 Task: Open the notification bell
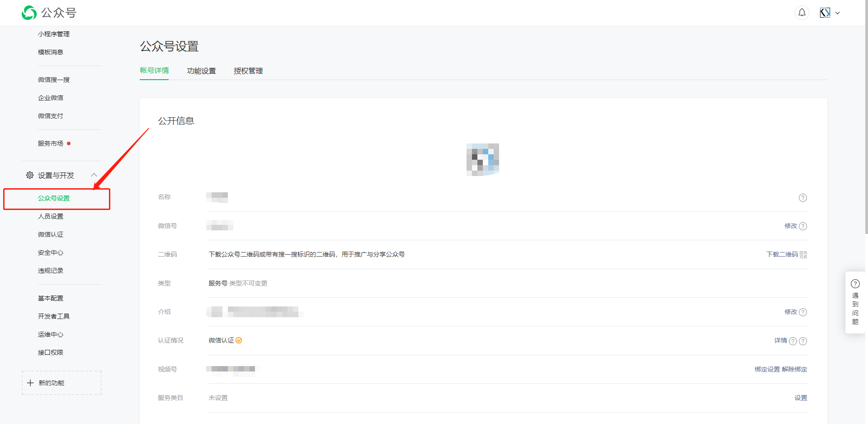click(802, 13)
